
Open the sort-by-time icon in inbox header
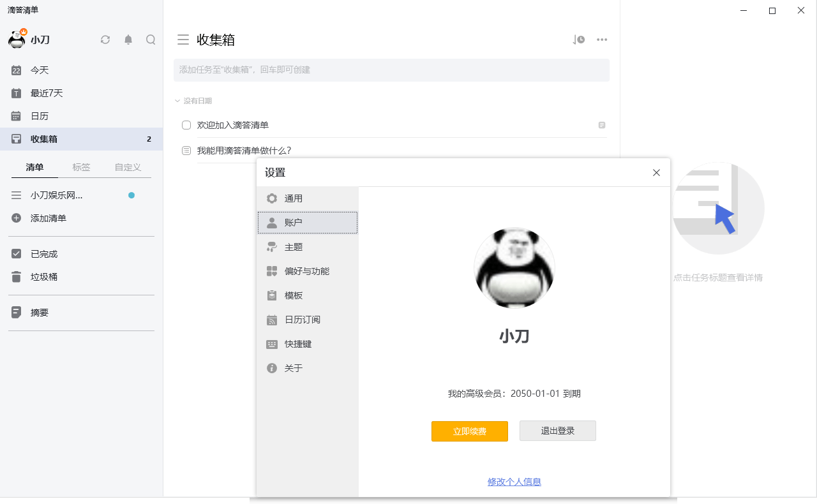578,39
